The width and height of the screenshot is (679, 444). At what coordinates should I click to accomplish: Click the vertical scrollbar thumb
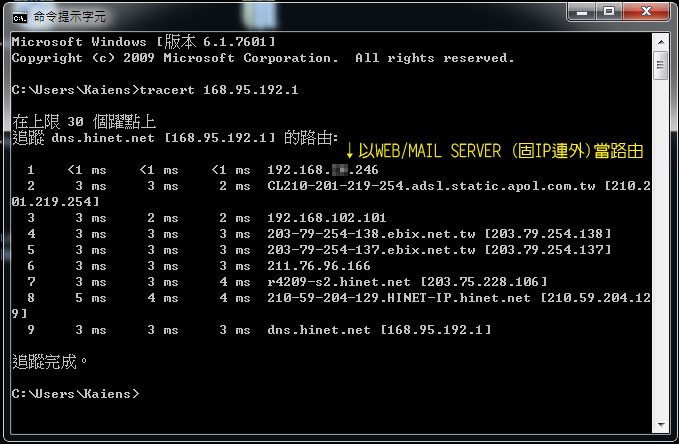coord(660,66)
